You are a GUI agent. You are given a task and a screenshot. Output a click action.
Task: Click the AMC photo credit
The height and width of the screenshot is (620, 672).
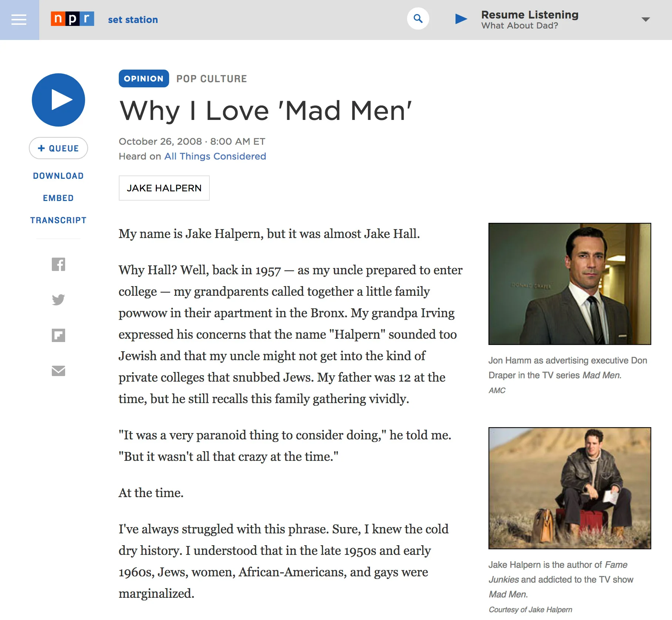497,391
